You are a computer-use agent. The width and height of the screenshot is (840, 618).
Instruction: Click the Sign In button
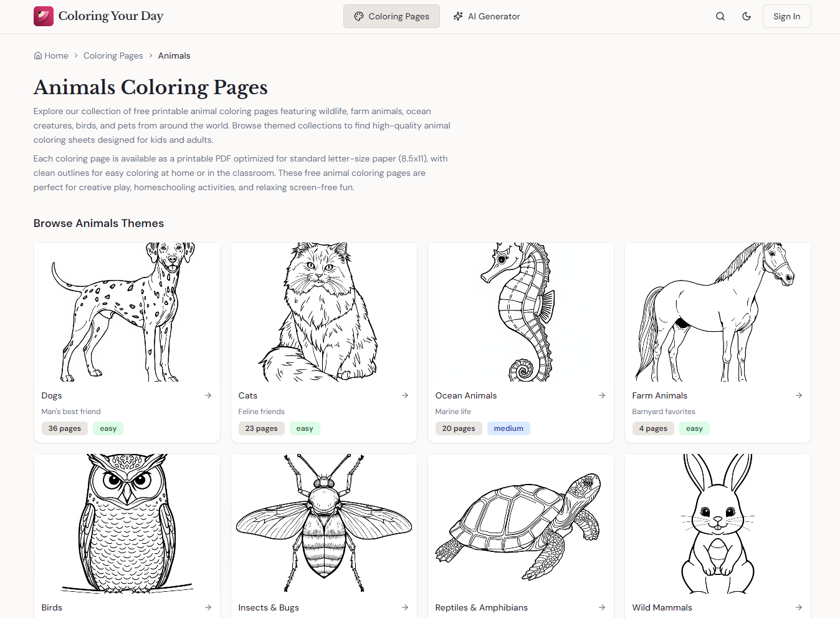786,16
